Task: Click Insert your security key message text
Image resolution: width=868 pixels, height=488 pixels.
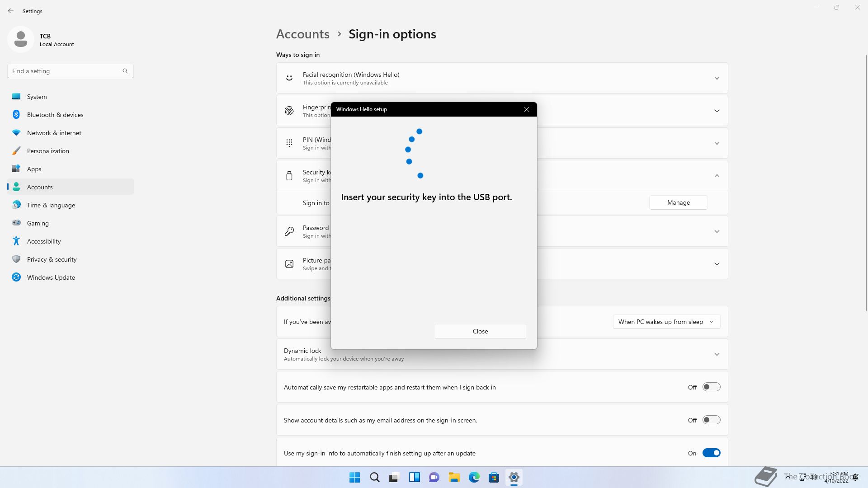Action: [x=426, y=197]
